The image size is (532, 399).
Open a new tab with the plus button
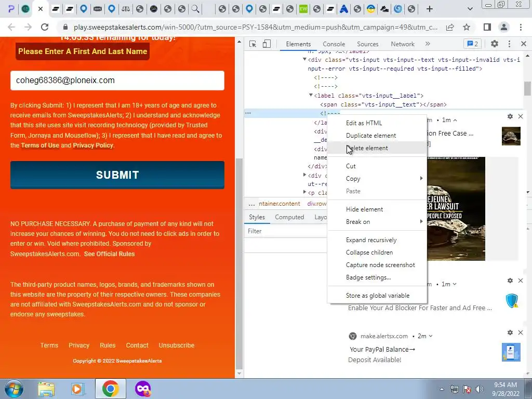pyautogui.click(x=429, y=9)
